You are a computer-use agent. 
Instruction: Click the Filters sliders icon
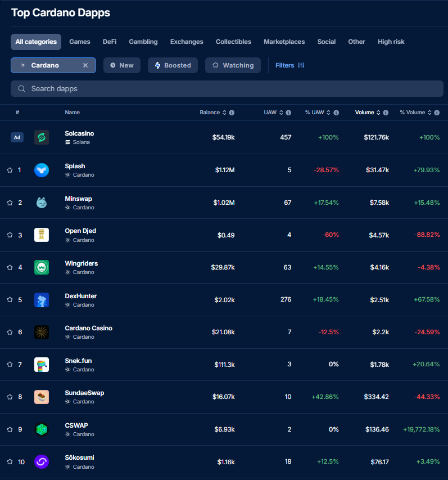coord(301,65)
